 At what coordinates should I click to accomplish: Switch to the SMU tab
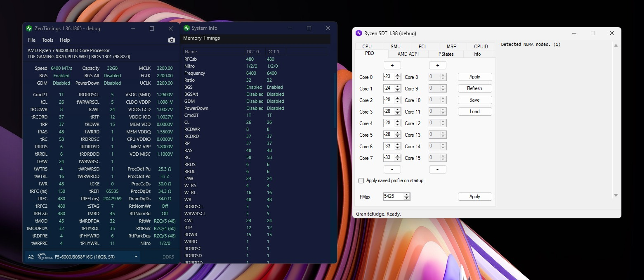pos(395,46)
